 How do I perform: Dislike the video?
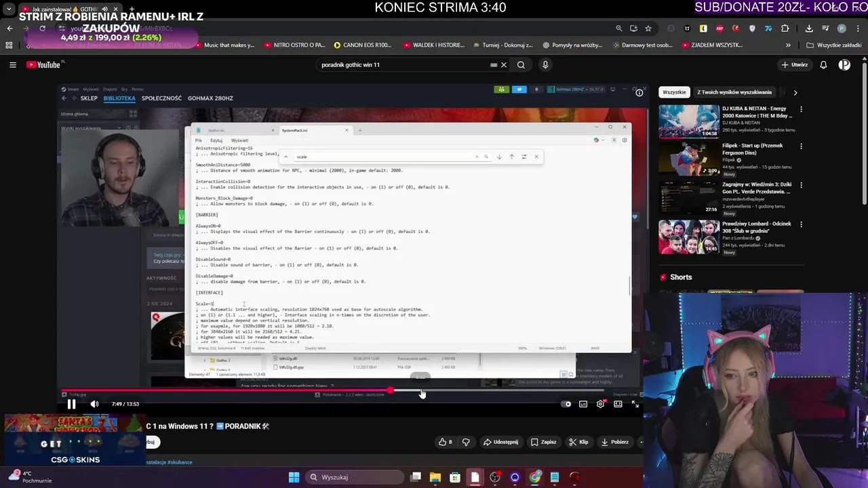coord(466,442)
